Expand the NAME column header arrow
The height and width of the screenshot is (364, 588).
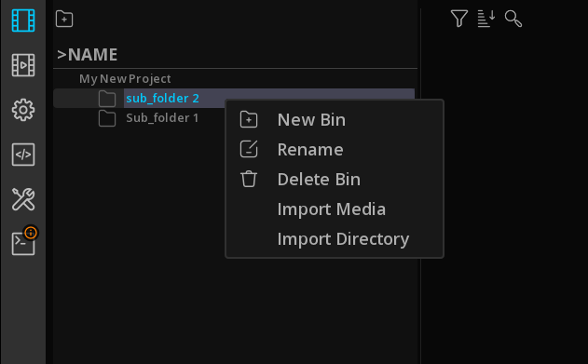pos(62,55)
